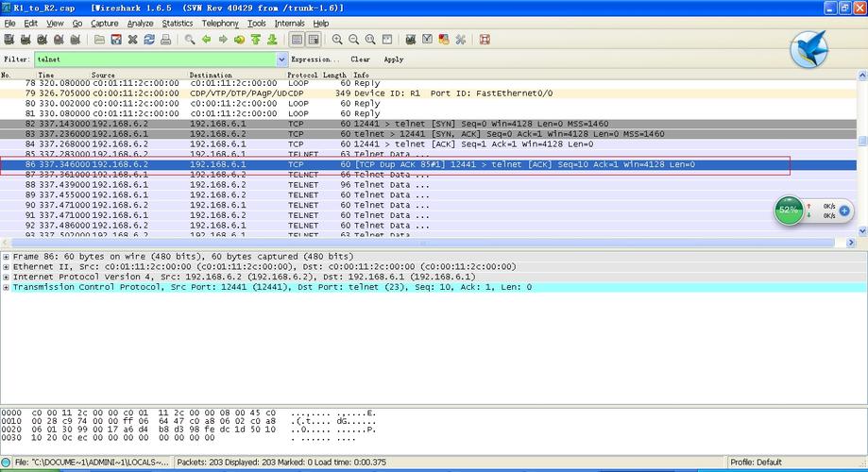Screen dimensions: 868x472
Task: Reload the capture file
Action: click(149, 40)
